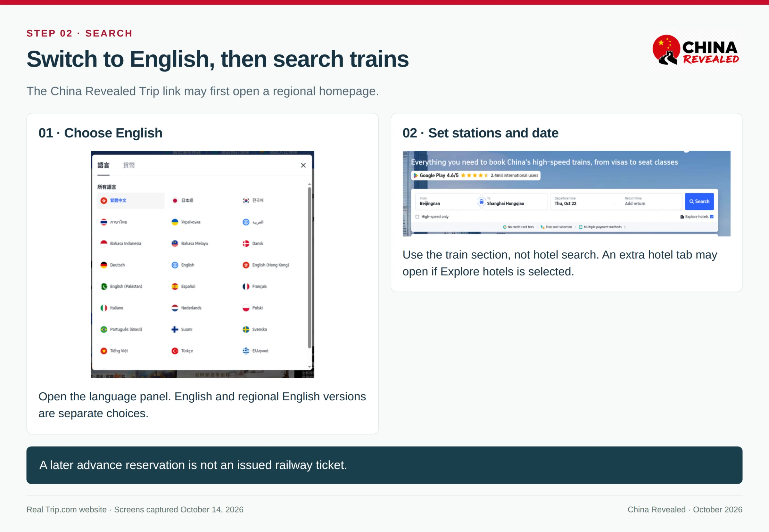Pick the Korean flag language option
The width and height of the screenshot is (769, 532).
246,200
